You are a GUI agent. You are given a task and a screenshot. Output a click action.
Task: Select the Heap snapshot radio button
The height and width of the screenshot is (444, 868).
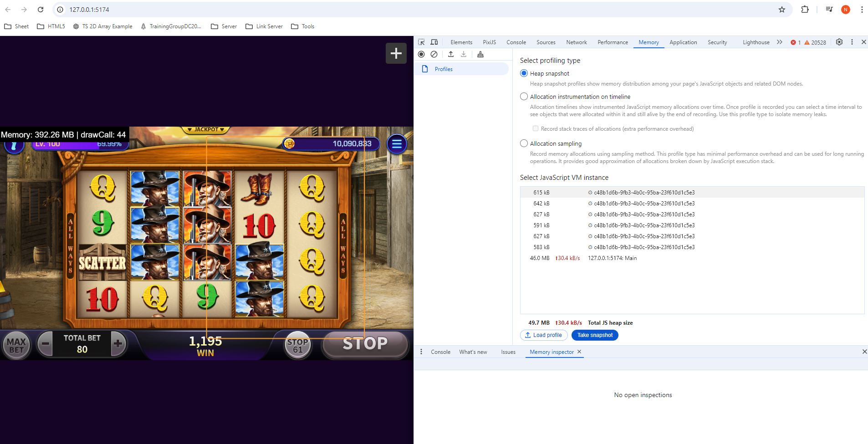tap(524, 73)
